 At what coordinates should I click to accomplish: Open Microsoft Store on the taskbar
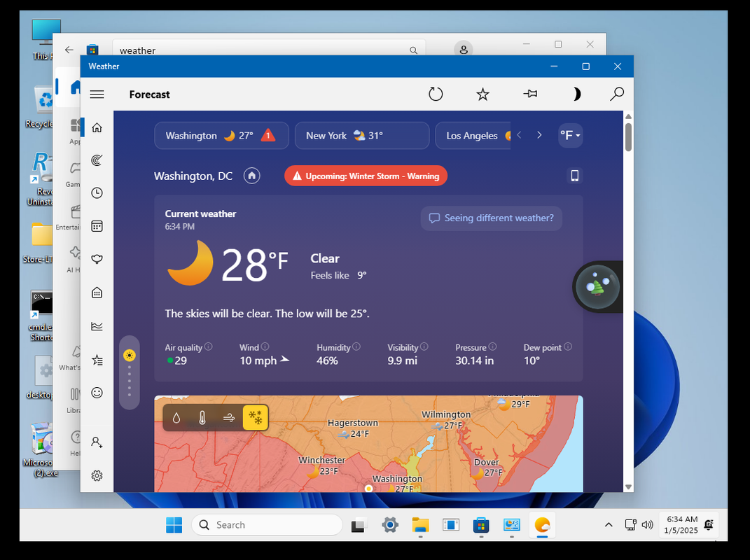[481, 525]
